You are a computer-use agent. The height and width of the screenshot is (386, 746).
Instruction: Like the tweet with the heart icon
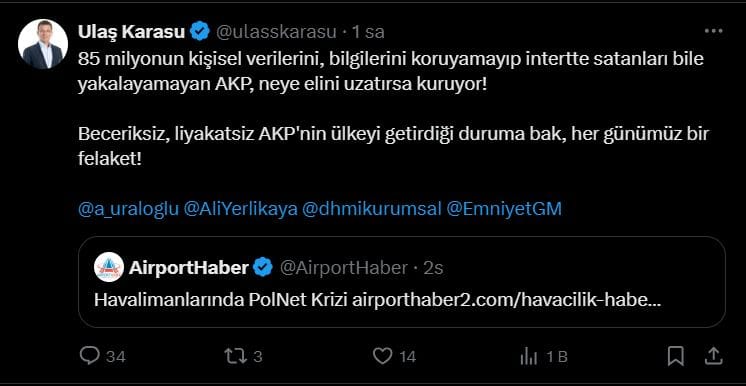click(x=383, y=356)
